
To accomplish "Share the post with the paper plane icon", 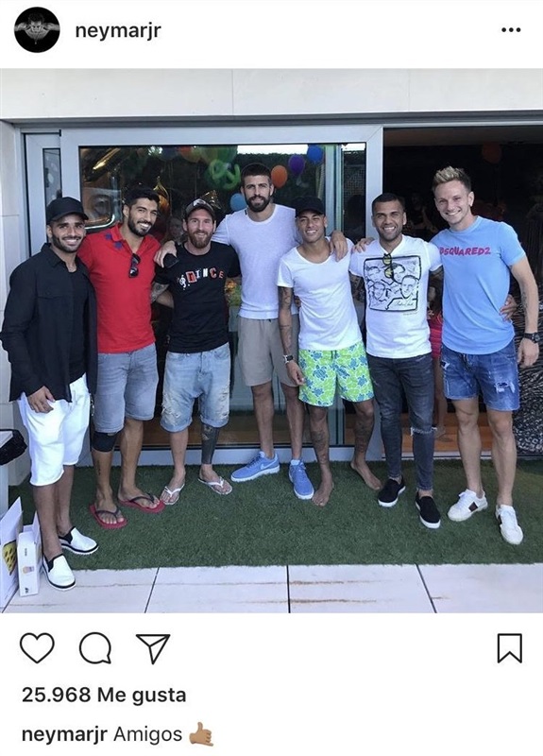I will click(153, 648).
